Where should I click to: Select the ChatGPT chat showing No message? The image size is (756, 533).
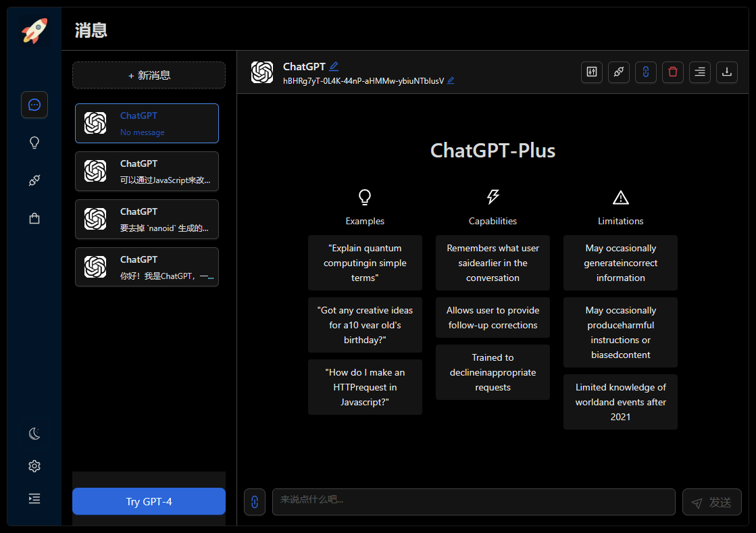147,123
